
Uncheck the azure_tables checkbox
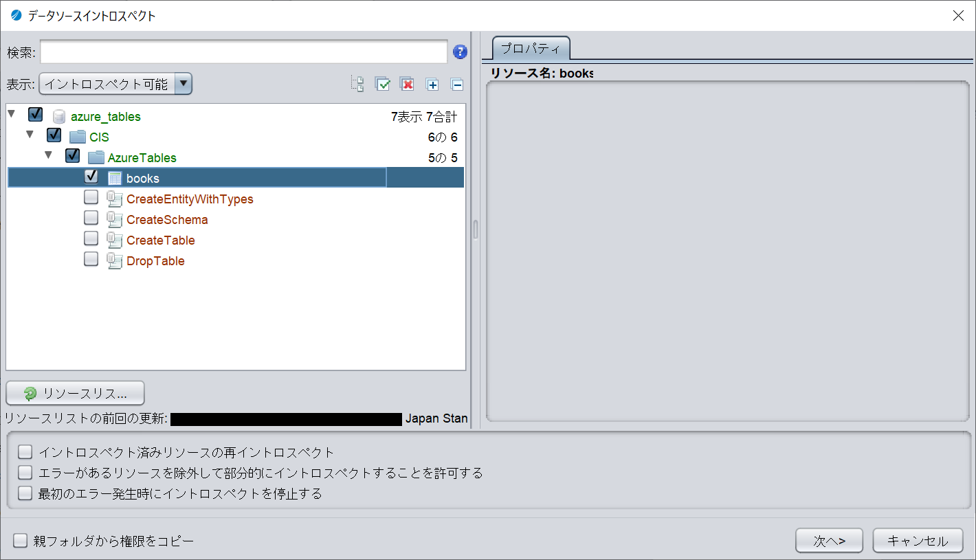pos(36,114)
